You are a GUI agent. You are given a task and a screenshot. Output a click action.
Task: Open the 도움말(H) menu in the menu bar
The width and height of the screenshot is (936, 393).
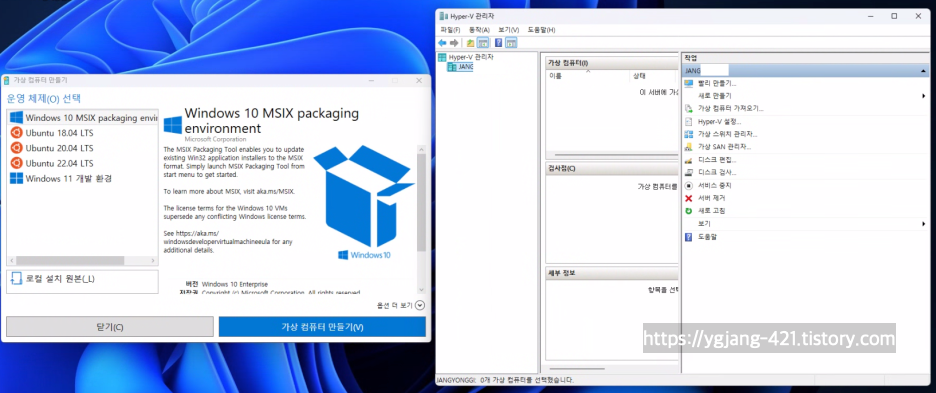pos(541,30)
